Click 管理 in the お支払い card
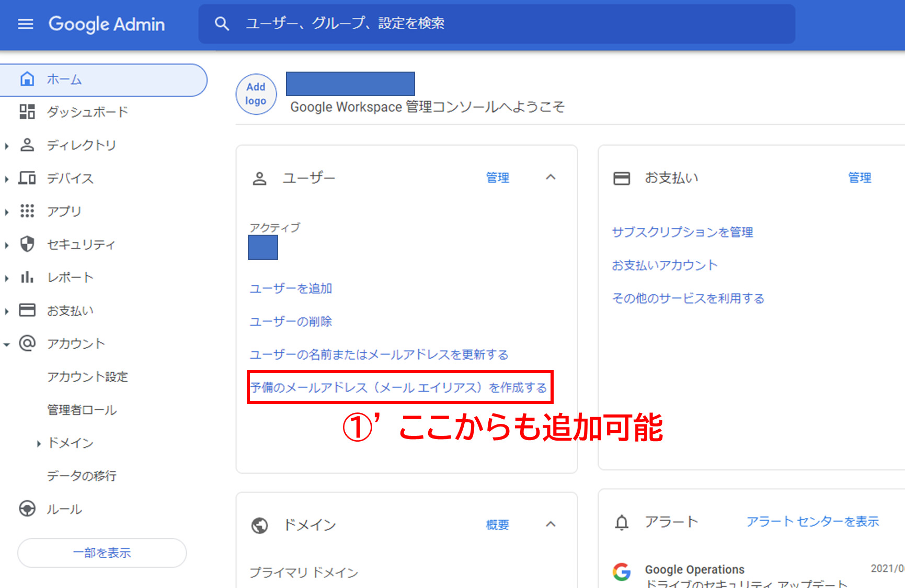The image size is (905, 588). click(x=860, y=178)
